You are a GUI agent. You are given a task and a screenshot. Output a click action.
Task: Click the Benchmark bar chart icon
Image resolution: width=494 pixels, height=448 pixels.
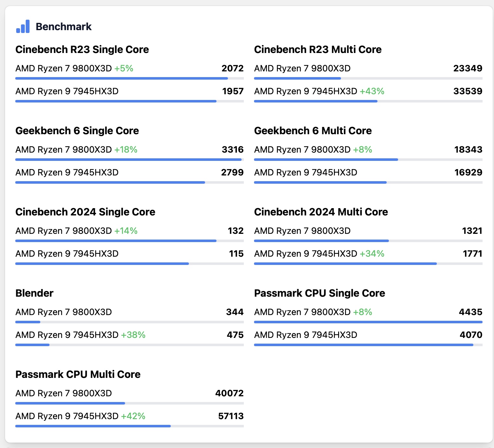[23, 27]
